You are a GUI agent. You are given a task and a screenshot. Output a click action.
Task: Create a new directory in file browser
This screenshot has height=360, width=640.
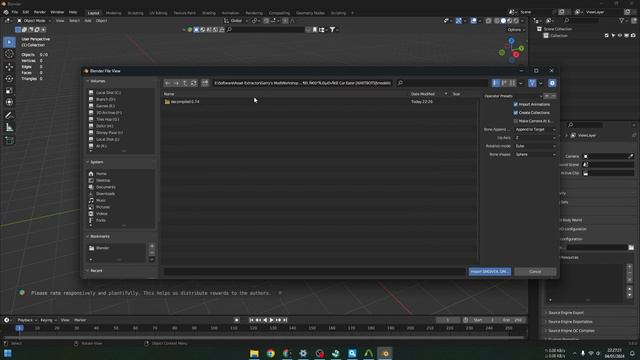point(205,83)
